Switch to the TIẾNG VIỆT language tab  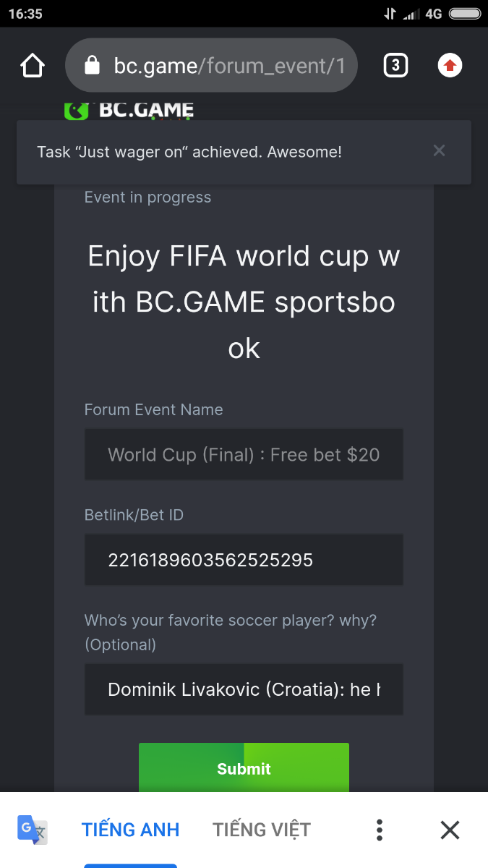point(262,830)
